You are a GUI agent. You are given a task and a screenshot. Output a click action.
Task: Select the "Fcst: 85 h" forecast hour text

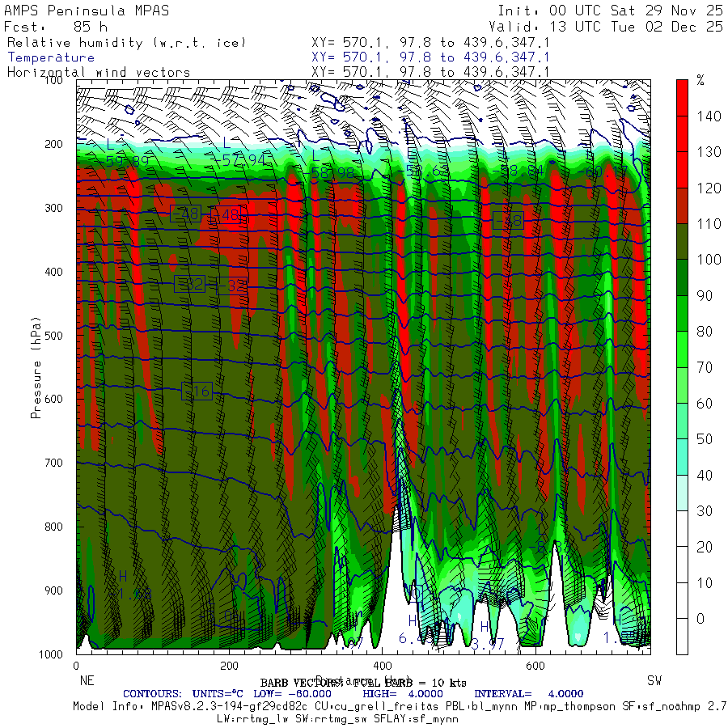[56, 27]
